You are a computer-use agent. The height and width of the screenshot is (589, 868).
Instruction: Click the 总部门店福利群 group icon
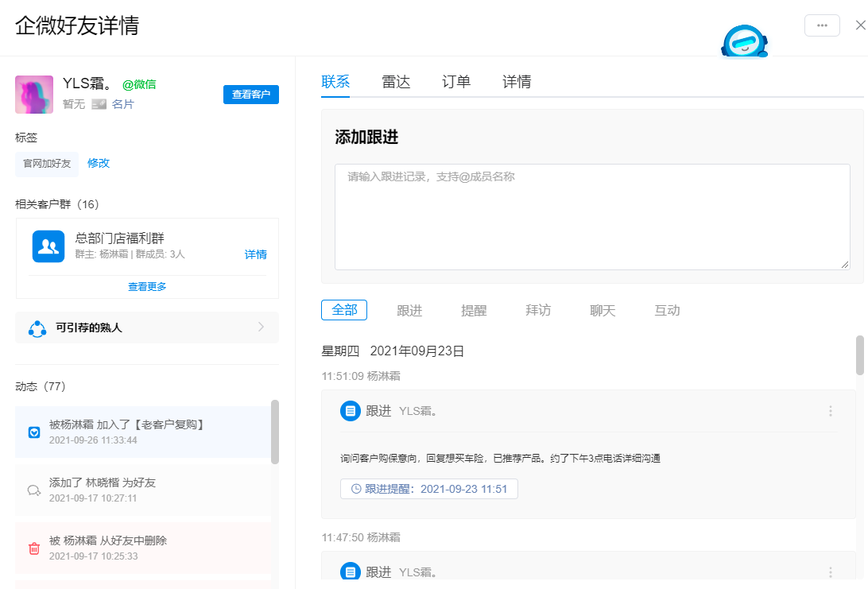(x=48, y=246)
